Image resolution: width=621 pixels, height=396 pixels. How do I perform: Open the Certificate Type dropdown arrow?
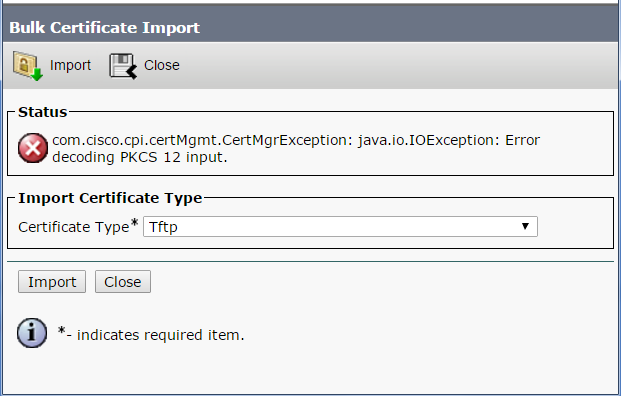tap(525, 226)
